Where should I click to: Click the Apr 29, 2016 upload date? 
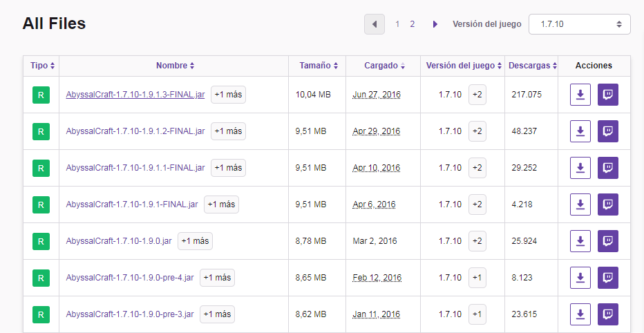[376, 131]
